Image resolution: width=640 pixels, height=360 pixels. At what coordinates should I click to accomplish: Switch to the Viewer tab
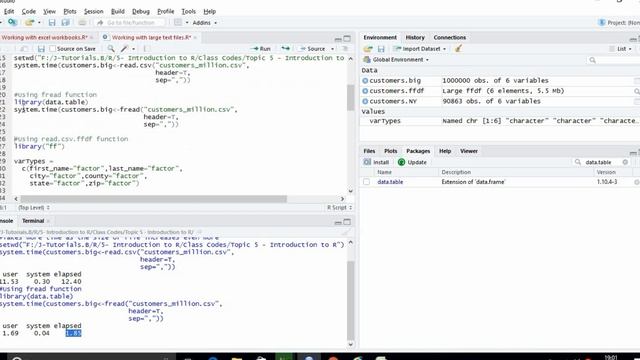pyautogui.click(x=469, y=151)
